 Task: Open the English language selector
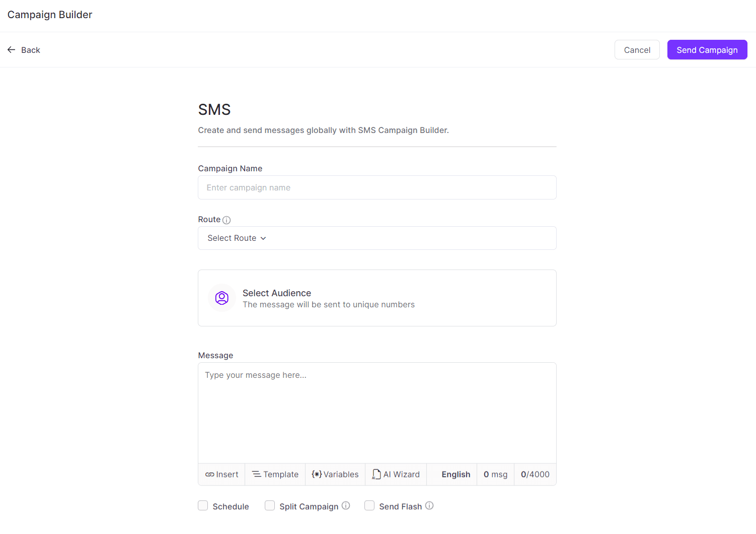(456, 474)
